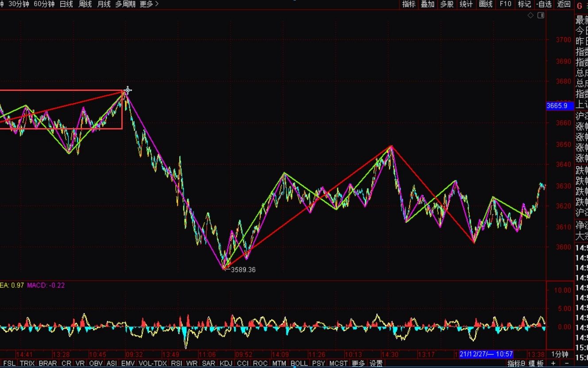Image resolution: width=588 pixels, height=368 pixels.
Task: Click the minus zoom button at bottom right
Action: (566, 364)
